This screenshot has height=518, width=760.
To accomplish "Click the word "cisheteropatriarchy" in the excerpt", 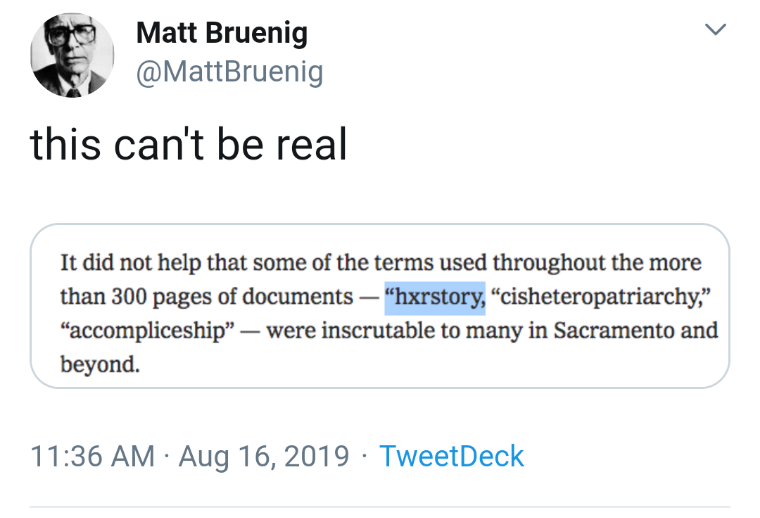I will coord(591,297).
